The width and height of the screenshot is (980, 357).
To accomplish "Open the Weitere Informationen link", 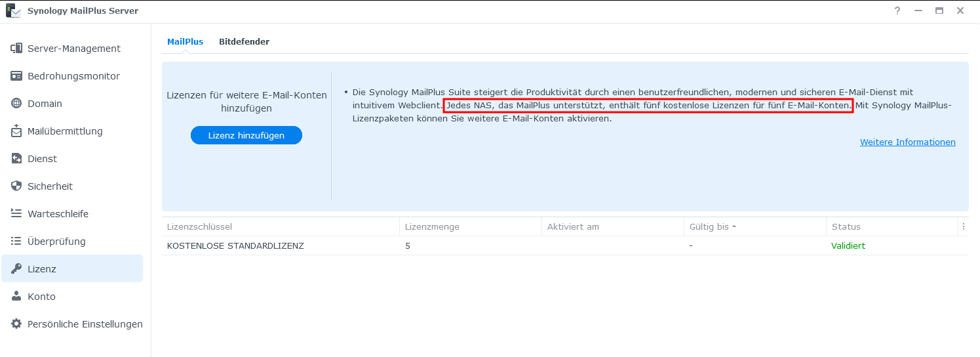I will tap(907, 142).
